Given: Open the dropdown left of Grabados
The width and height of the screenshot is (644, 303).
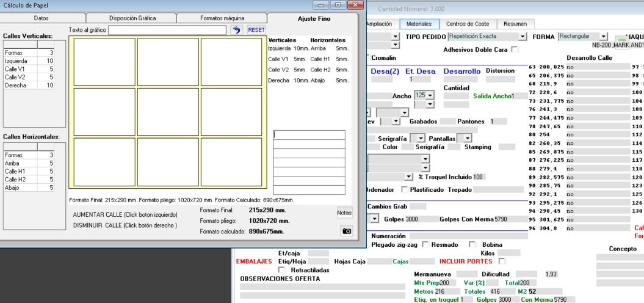Looking at the screenshot, I should 396,122.
